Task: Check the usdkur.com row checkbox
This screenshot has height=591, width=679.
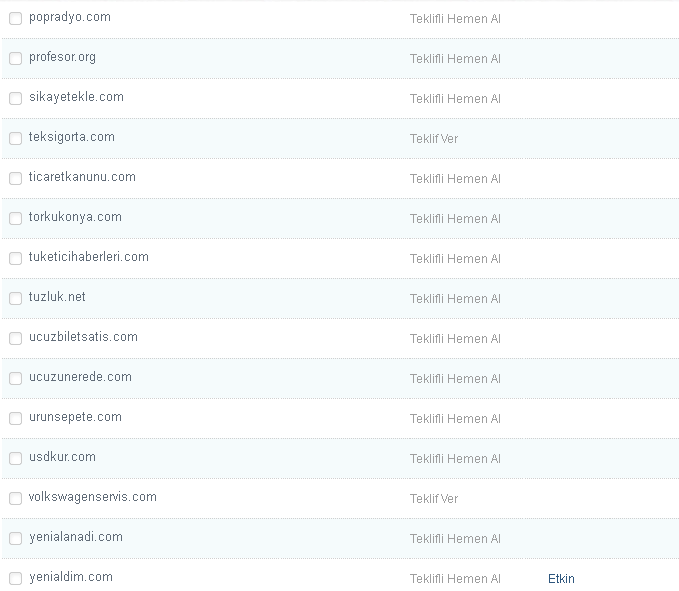Action: 15,459
